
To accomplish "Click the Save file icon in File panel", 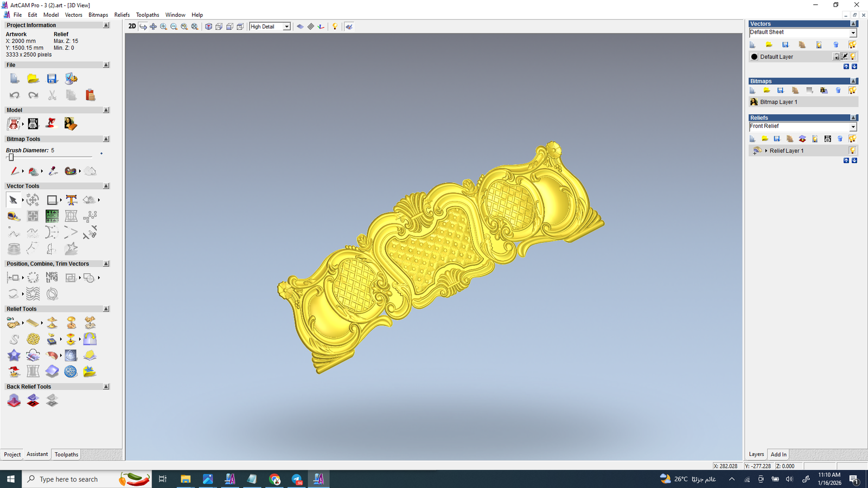I will coord(52,79).
